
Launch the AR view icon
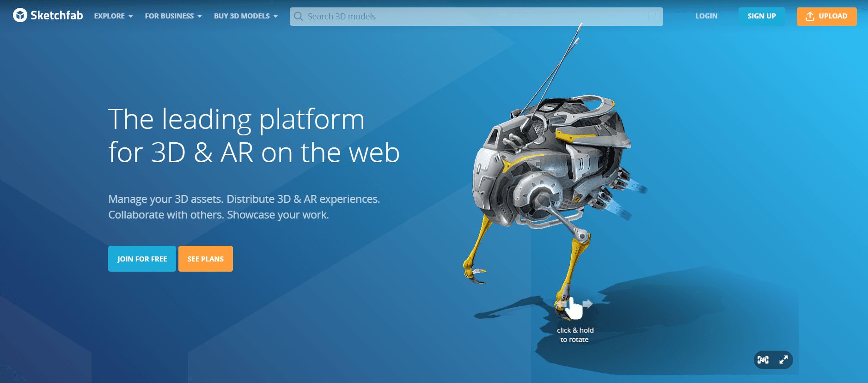764,360
